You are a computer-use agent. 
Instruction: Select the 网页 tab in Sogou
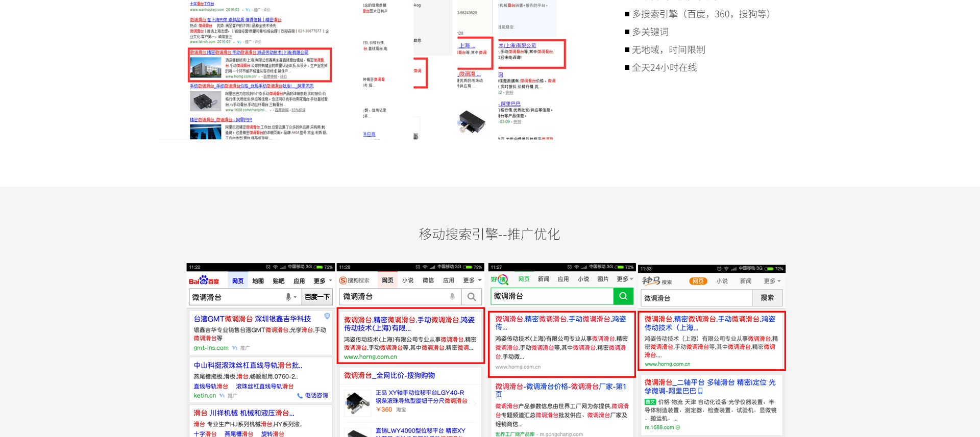coord(388,280)
